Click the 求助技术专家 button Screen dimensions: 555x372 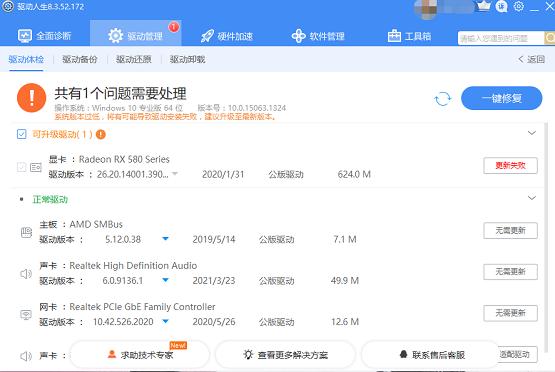(140, 354)
